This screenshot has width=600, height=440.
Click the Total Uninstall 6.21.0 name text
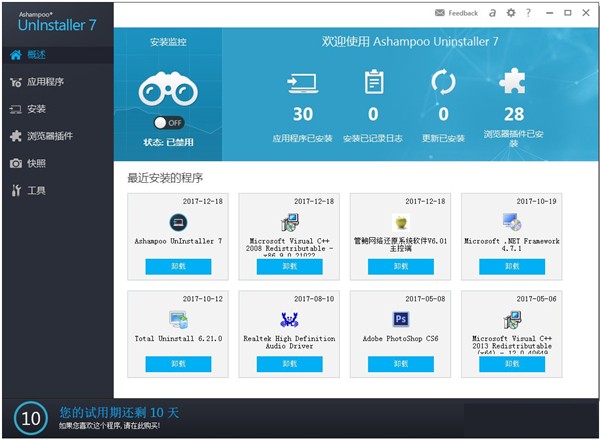[178, 339]
